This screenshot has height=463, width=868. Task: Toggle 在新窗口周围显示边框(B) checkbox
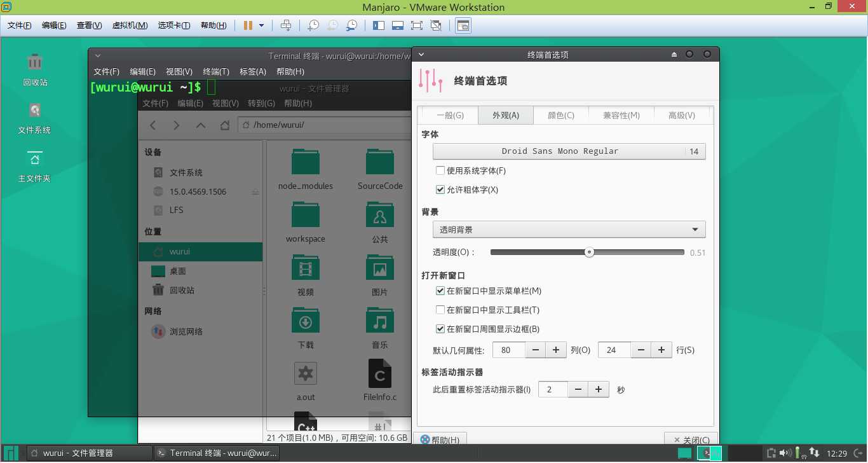pyautogui.click(x=440, y=329)
